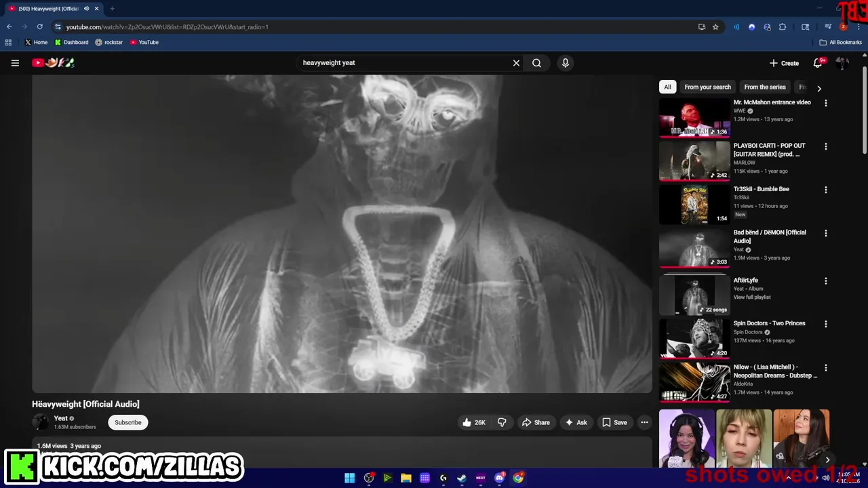Click the magnifier search button
This screenshot has height=488, width=868.
[x=536, y=63]
